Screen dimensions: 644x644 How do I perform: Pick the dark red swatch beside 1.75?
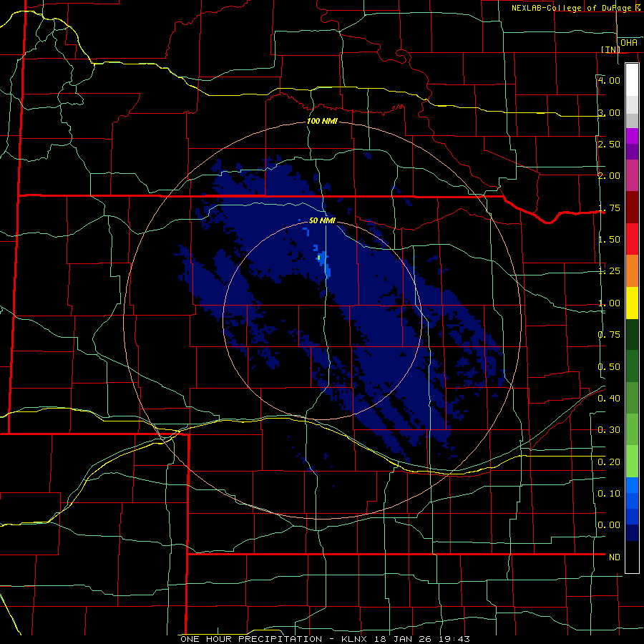(x=632, y=208)
